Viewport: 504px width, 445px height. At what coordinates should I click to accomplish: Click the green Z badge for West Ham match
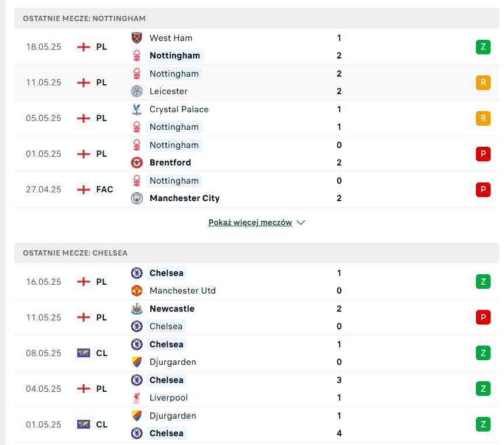[x=483, y=47]
